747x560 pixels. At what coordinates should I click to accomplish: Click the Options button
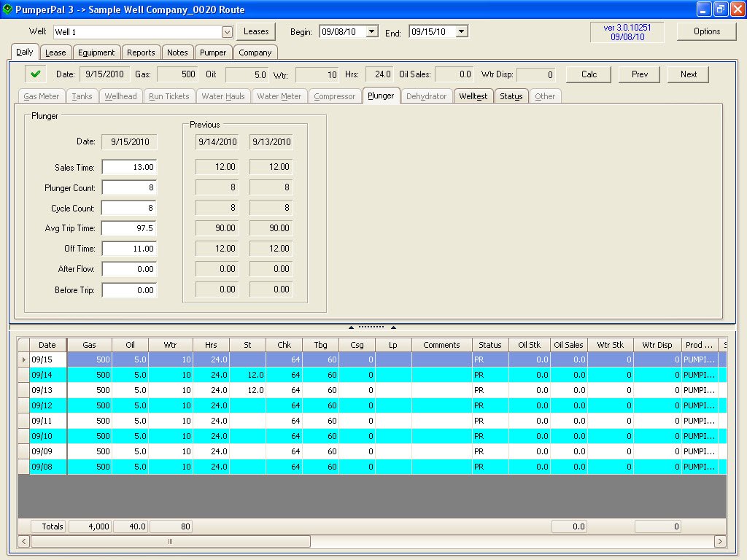point(706,31)
